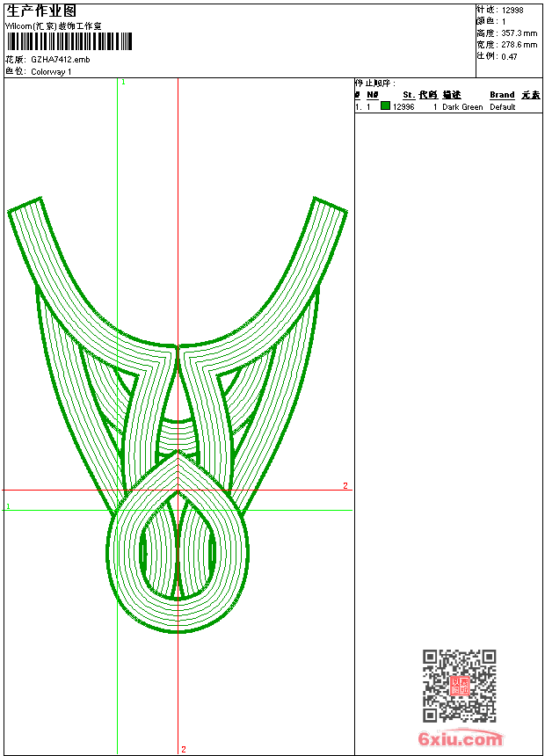Click the 278.6 mm width value
Viewport: 545px width, 756px height.
pos(519,45)
